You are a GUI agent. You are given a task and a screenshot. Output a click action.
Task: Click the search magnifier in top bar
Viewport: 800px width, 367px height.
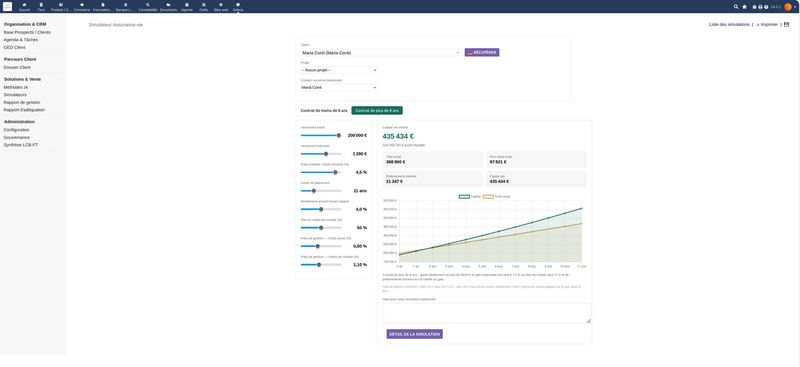click(x=736, y=7)
